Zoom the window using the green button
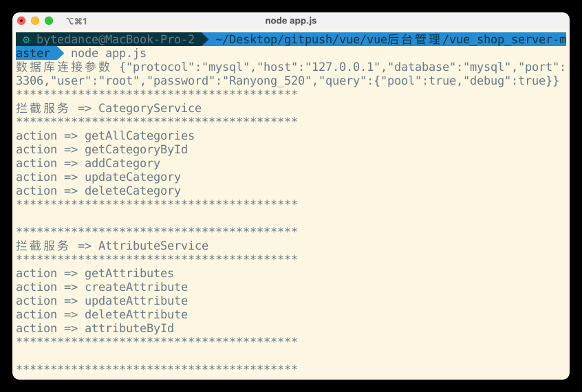Viewport: 582px width, 392px height. (x=49, y=21)
